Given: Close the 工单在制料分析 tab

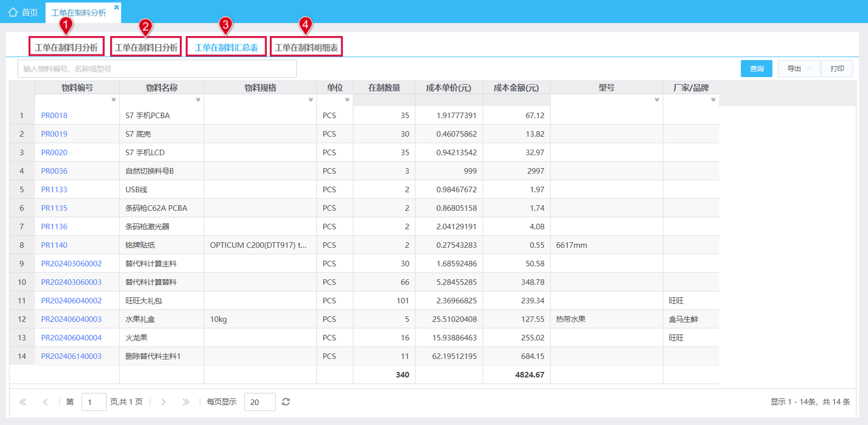Looking at the screenshot, I should 117,7.
